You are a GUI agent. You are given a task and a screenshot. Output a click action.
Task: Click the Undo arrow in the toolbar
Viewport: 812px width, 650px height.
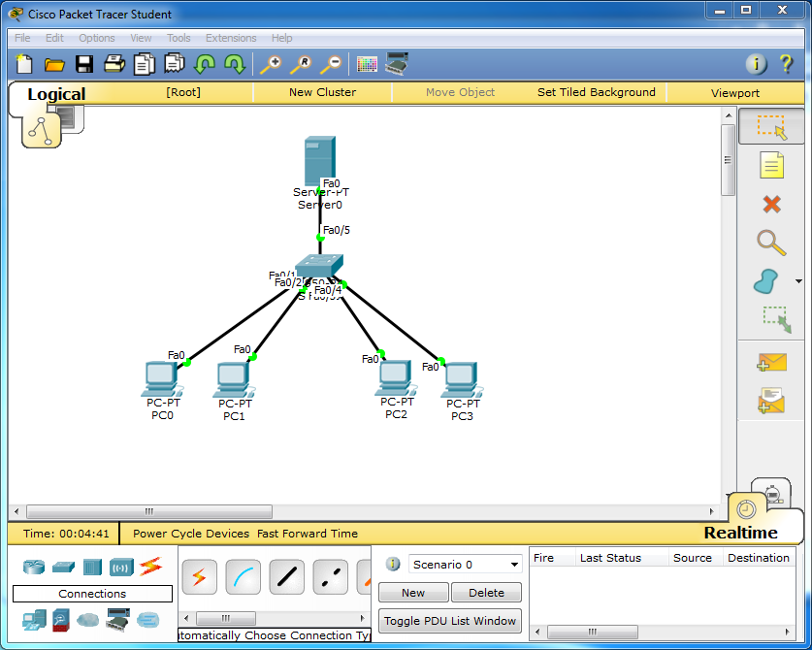point(207,64)
